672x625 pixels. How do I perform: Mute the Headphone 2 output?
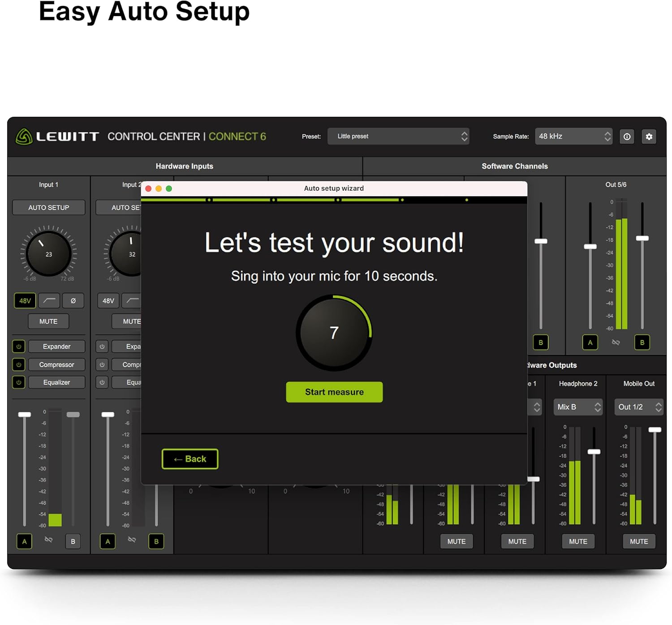pos(578,541)
